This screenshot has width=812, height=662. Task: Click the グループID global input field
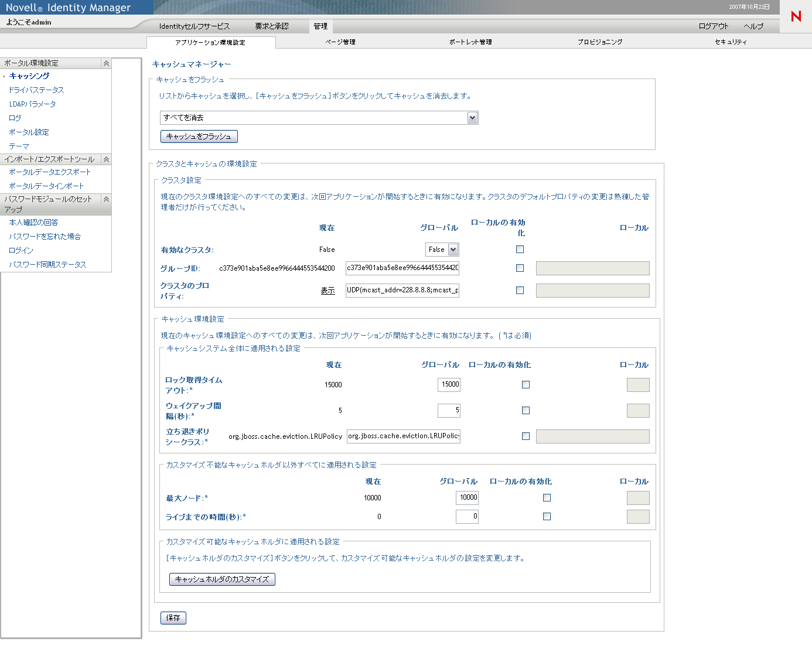(402, 268)
